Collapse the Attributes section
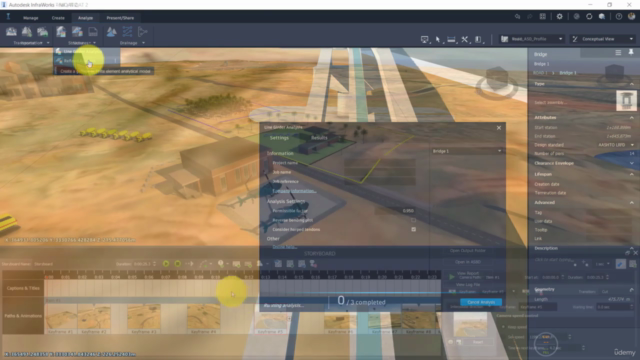Viewport: 640px width, 360px height. pyautogui.click(x=632, y=118)
